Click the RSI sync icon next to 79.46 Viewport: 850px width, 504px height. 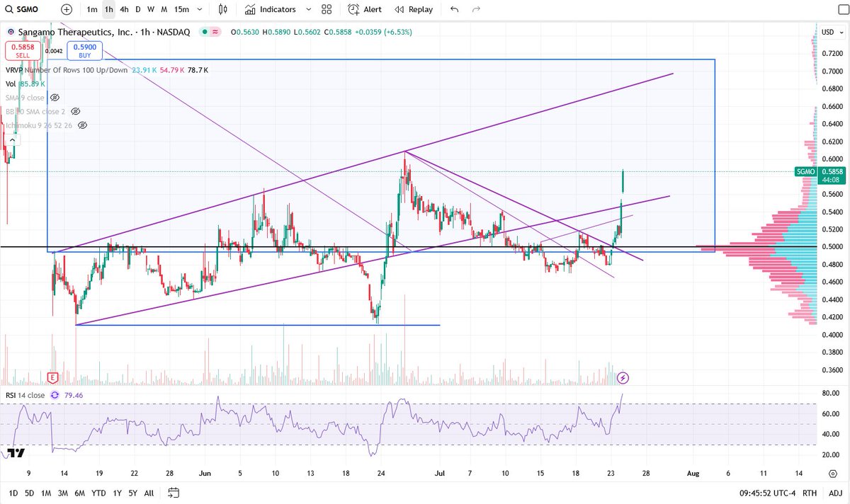pyautogui.click(x=55, y=395)
